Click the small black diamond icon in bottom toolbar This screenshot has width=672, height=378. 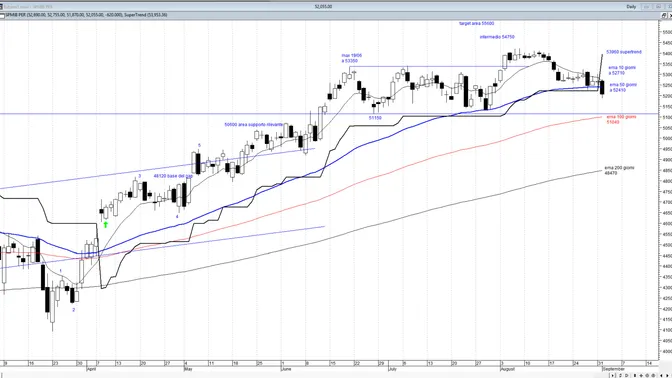[641, 375]
